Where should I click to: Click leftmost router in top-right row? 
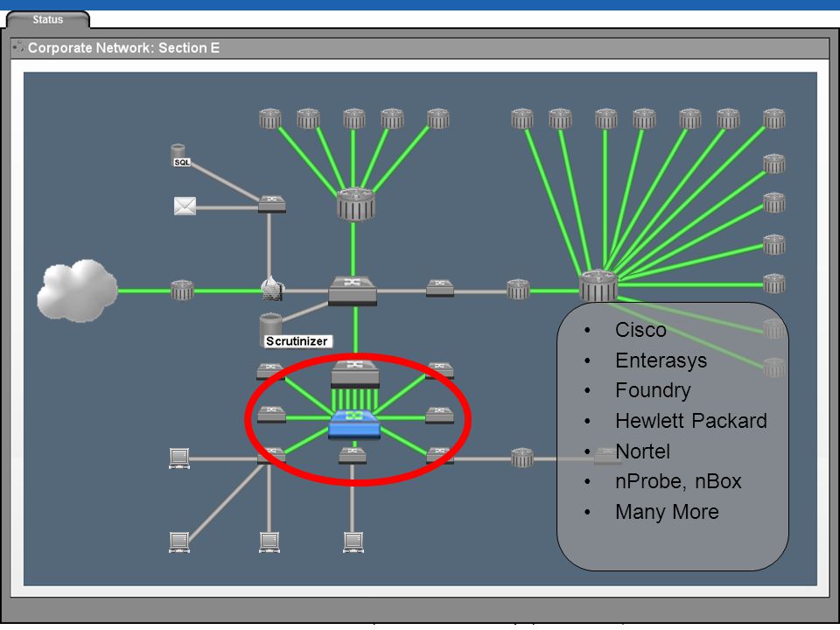[521, 119]
